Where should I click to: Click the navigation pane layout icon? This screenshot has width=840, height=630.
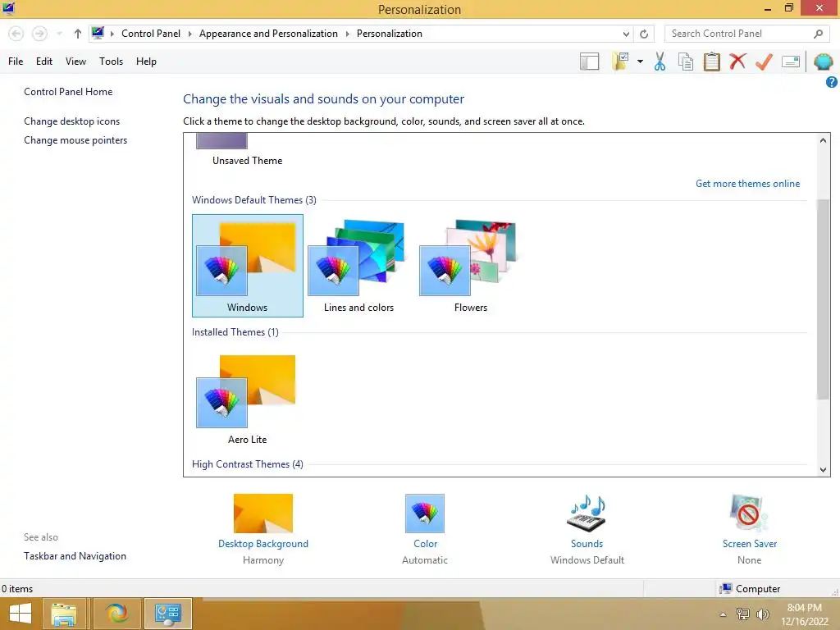pyautogui.click(x=589, y=62)
